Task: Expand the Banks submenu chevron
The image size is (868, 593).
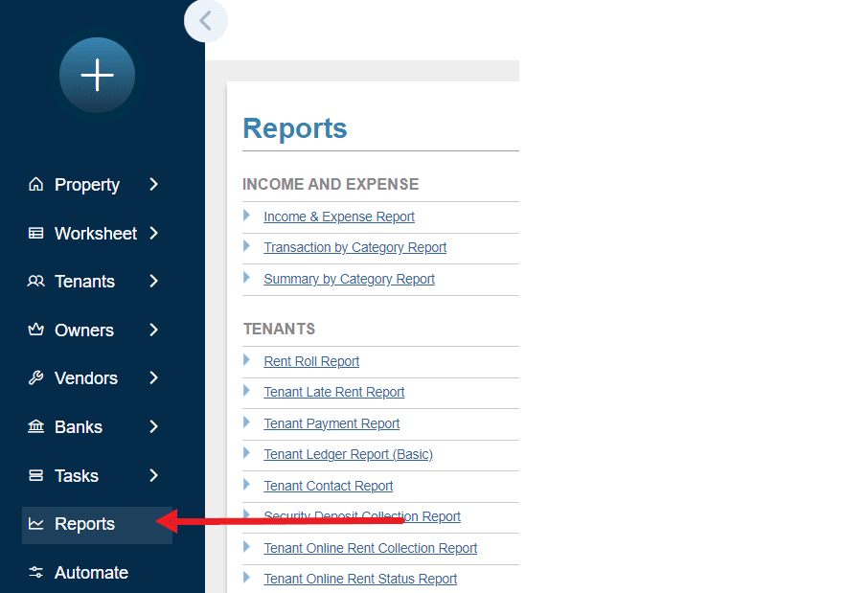Action: [x=154, y=427]
